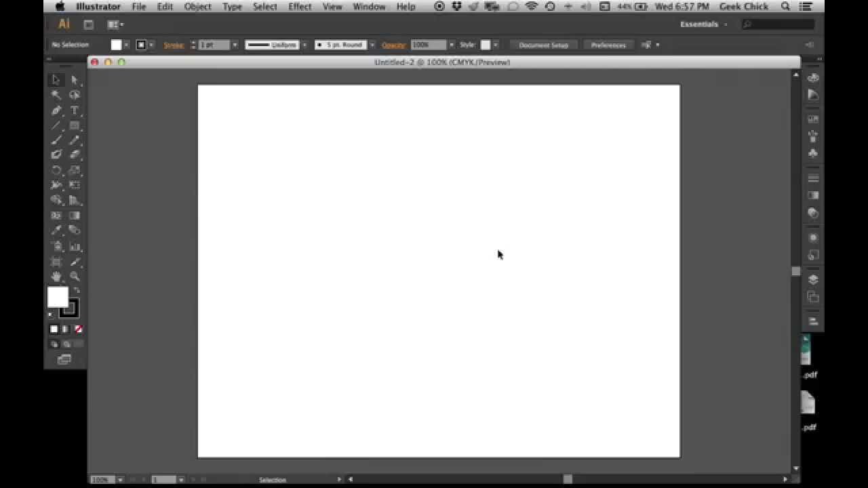Set paint mode to Color

[x=54, y=329]
